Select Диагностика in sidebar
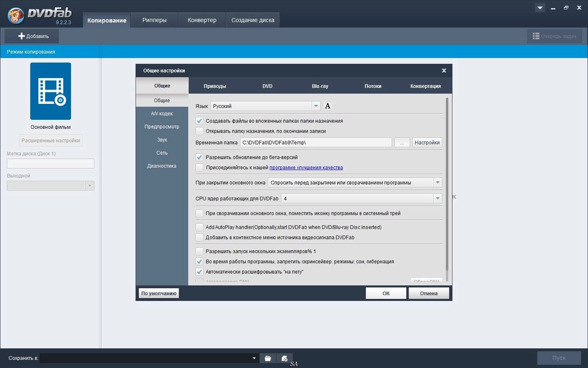This screenshot has height=368, width=588. coord(162,166)
